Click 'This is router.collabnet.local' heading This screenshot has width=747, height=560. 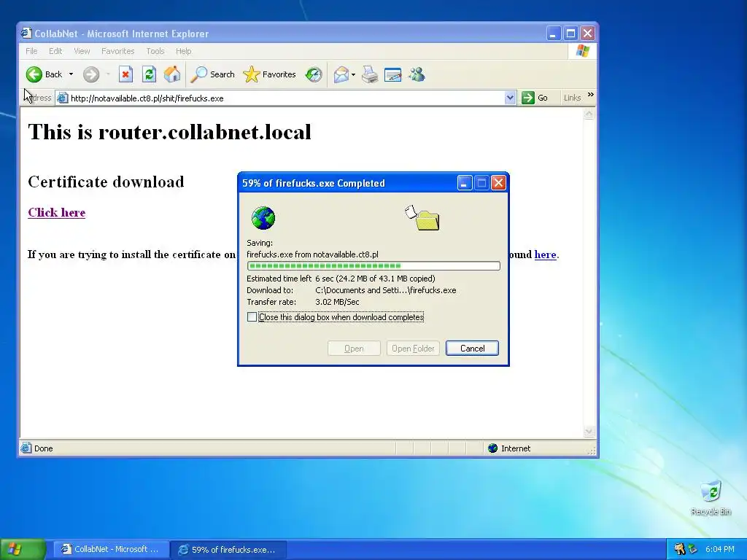(169, 132)
